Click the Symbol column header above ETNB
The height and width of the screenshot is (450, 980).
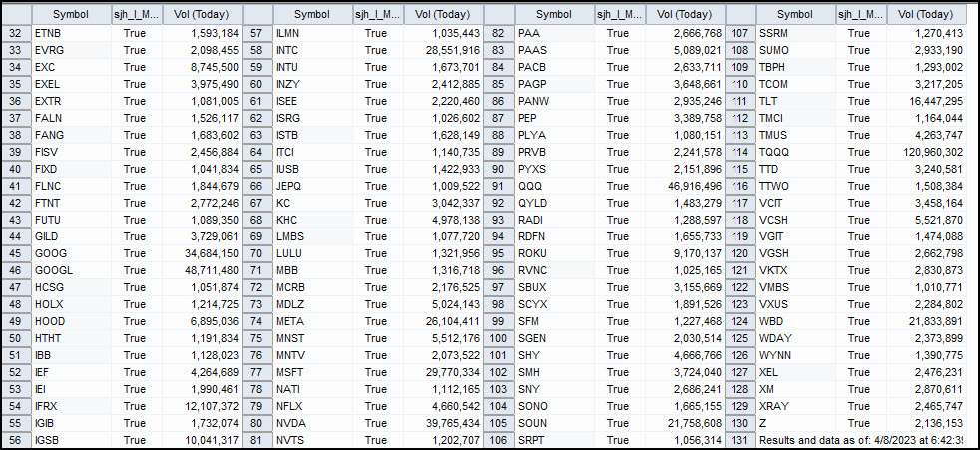click(x=71, y=14)
